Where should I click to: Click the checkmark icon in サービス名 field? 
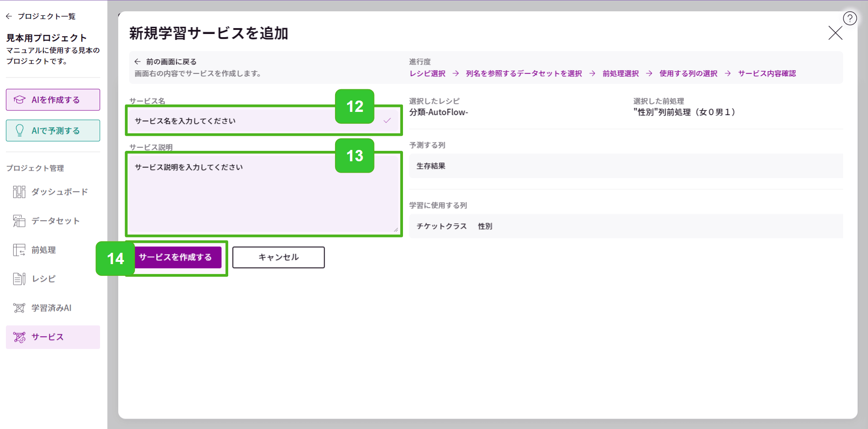(387, 121)
